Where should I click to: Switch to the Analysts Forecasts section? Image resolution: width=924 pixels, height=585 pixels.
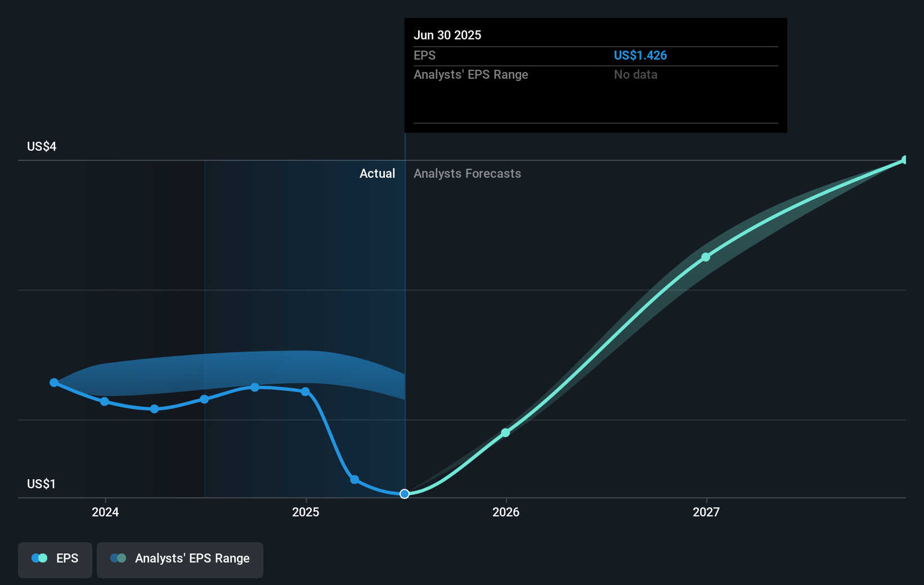pyautogui.click(x=467, y=174)
